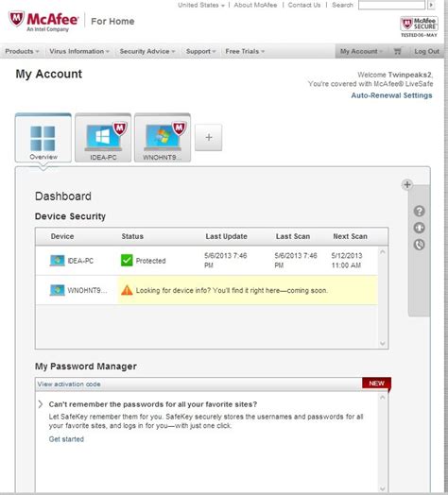Click the NEW red ribbon badge
Image resolution: width=448 pixels, height=495 pixels.
tap(376, 384)
